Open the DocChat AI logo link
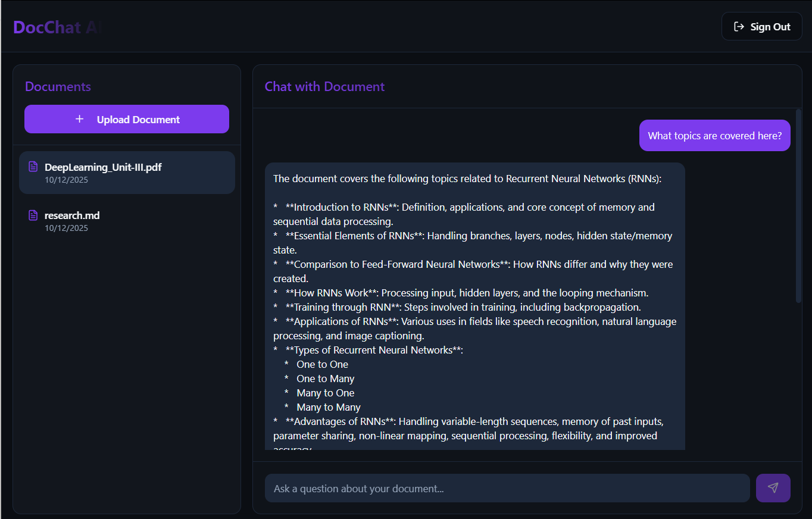The width and height of the screenshot is (812, 519). (x=57, y=27)
